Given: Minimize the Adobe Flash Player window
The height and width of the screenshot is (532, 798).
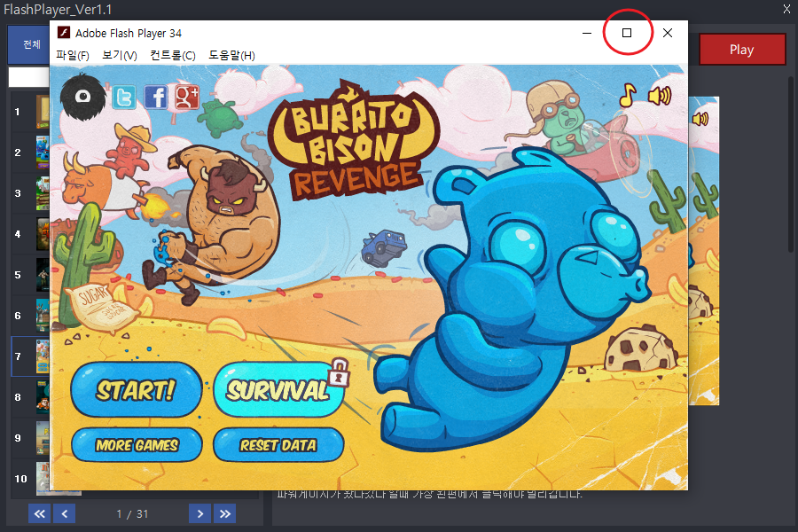Looking at the screenshot, I should (x=587, y=33).
